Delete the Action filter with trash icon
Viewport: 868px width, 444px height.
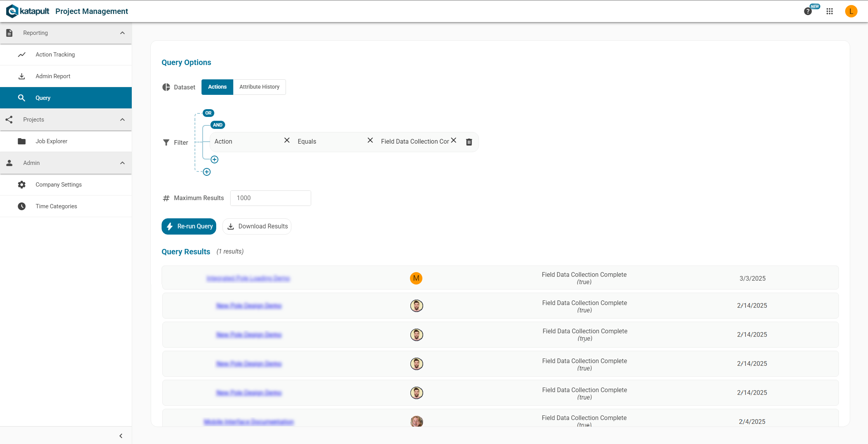coord(469,142)
